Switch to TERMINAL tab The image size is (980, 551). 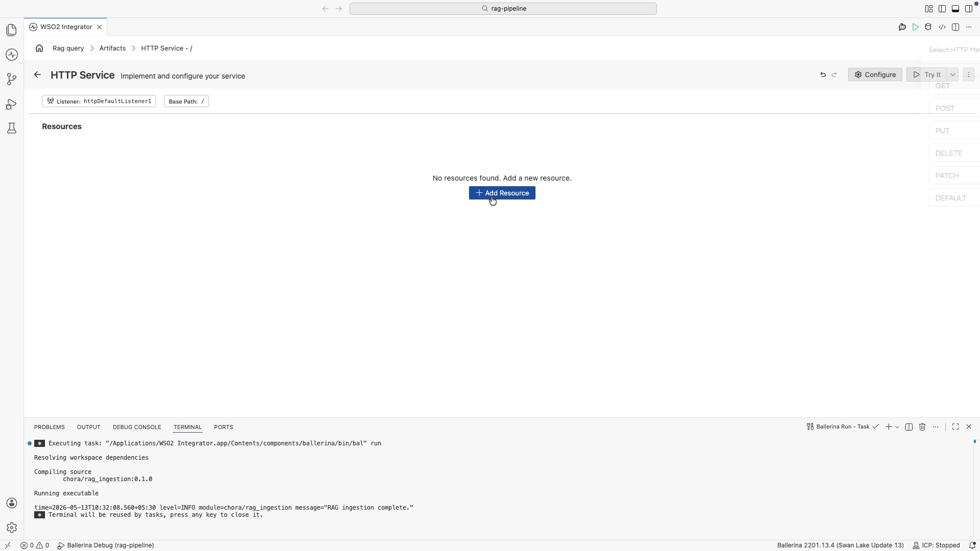point(187,428)
